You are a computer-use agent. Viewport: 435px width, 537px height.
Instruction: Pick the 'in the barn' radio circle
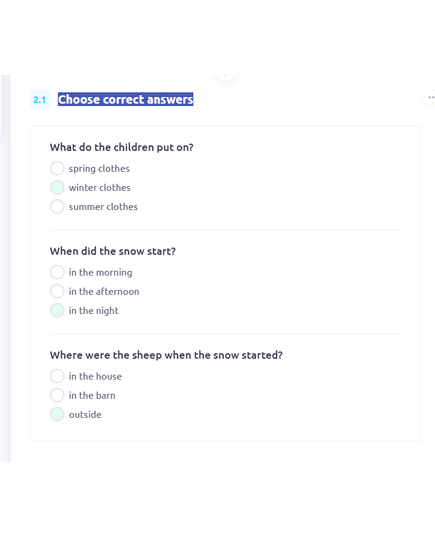tap(57, 395)
